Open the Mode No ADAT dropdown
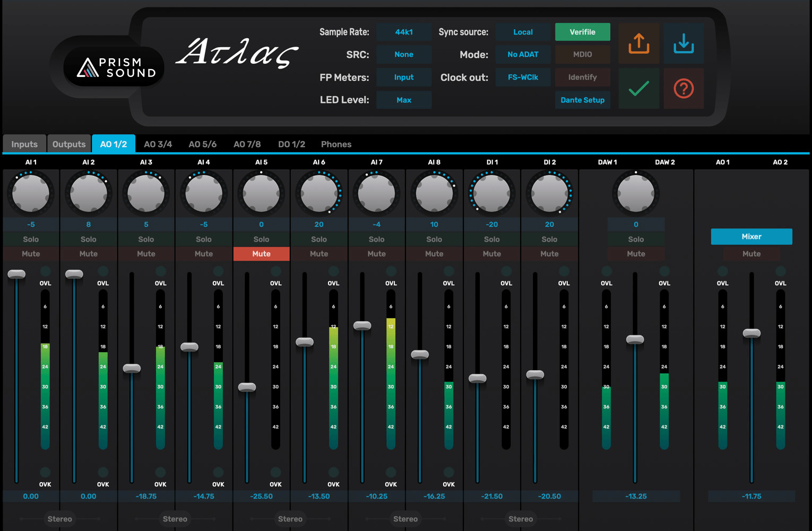Image resolution: width=812 pixels, height=531 pixels. (523, 54)
